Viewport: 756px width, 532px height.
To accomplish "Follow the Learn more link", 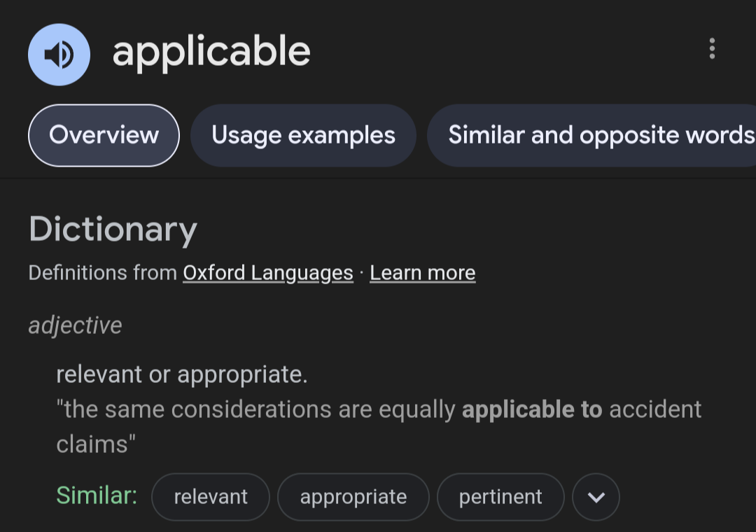I will (x=422, y=273).
